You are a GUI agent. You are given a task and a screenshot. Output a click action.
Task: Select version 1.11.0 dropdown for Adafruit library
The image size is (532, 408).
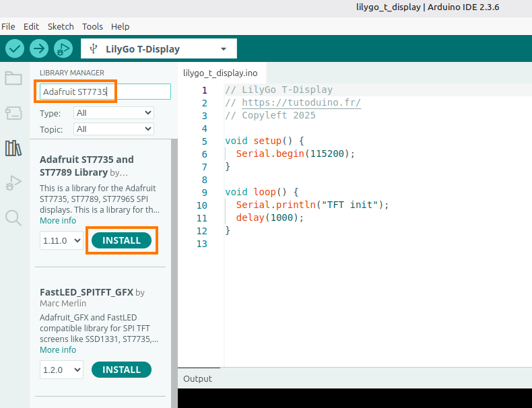point(61,240)
